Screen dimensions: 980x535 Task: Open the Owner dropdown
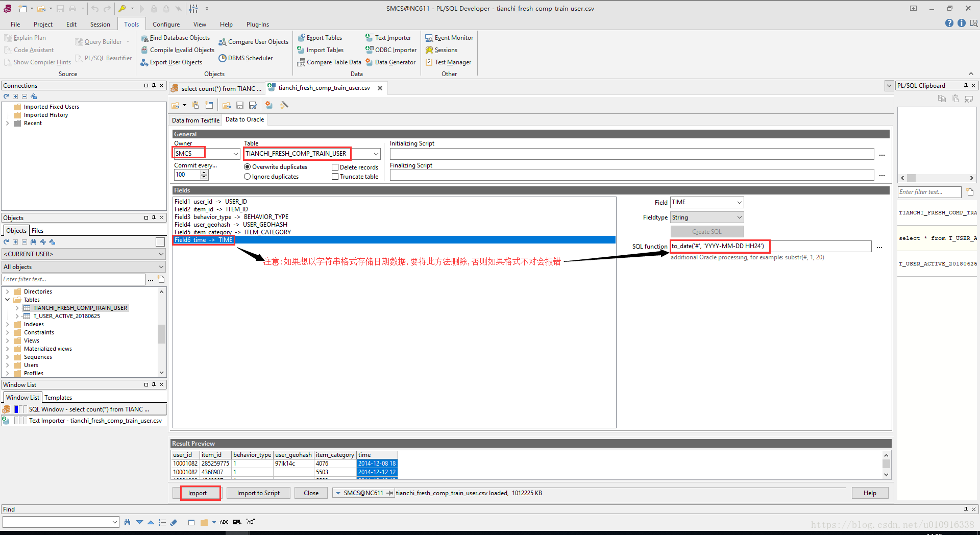point(236,154)
